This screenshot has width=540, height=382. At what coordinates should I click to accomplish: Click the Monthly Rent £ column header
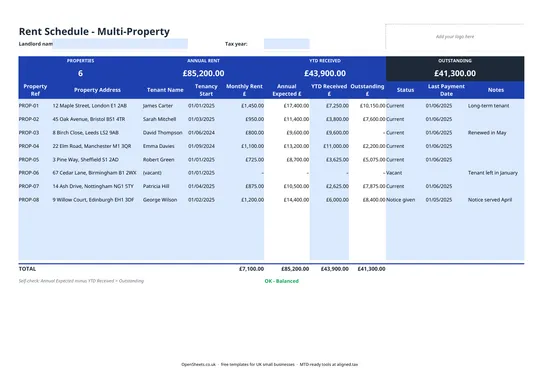244,90
